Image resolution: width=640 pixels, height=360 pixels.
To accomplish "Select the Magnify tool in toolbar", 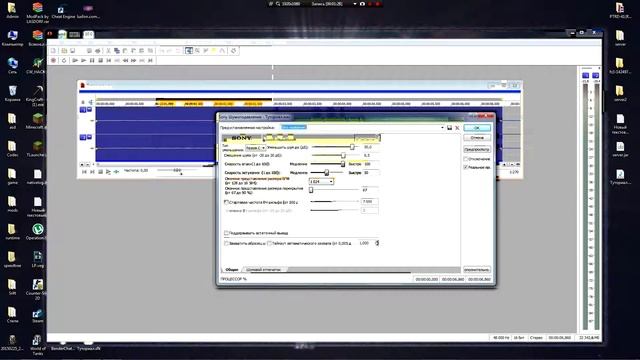I will pyautogui.click(x=198, y=51).
